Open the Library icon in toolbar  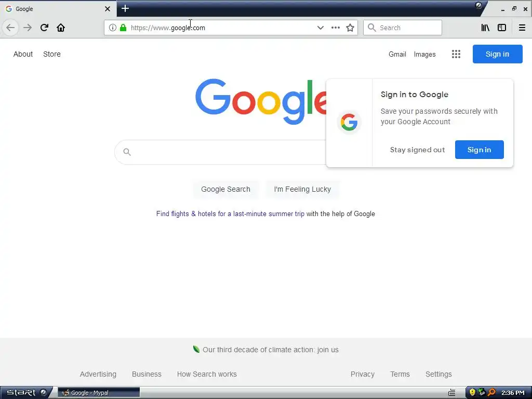[485, 28]
